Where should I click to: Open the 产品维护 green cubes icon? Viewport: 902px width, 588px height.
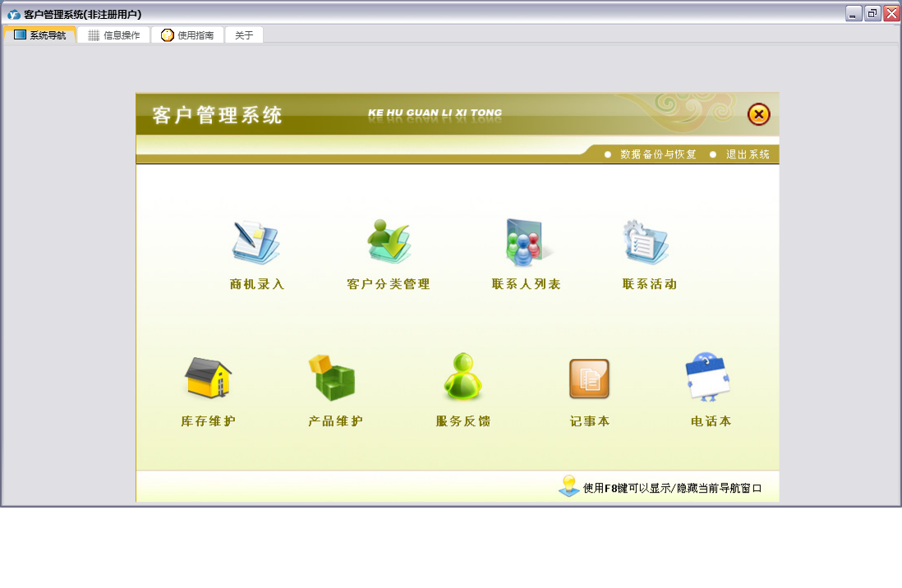332,378
